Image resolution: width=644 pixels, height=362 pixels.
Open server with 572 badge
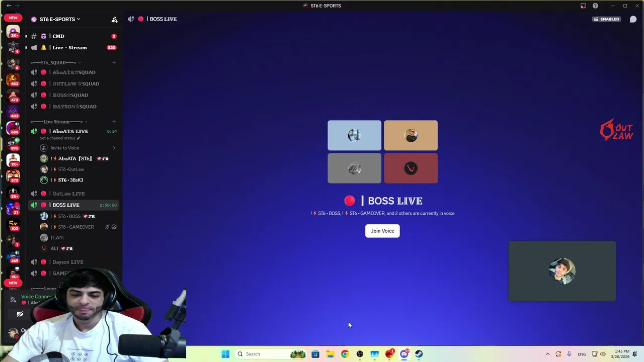click(13, 177)
